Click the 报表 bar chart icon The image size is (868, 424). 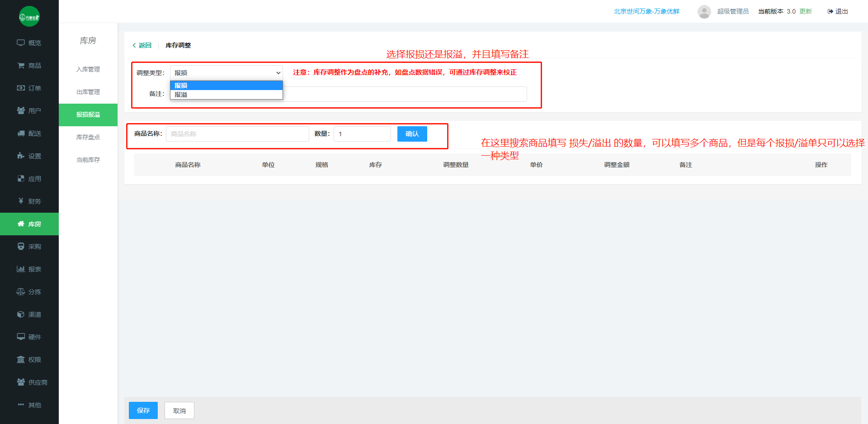21,269
